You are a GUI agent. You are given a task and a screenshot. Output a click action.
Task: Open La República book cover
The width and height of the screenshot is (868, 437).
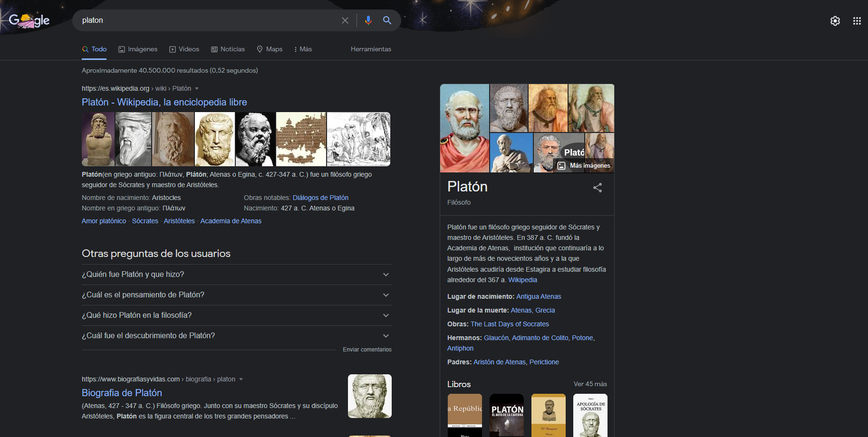(465, 415)
